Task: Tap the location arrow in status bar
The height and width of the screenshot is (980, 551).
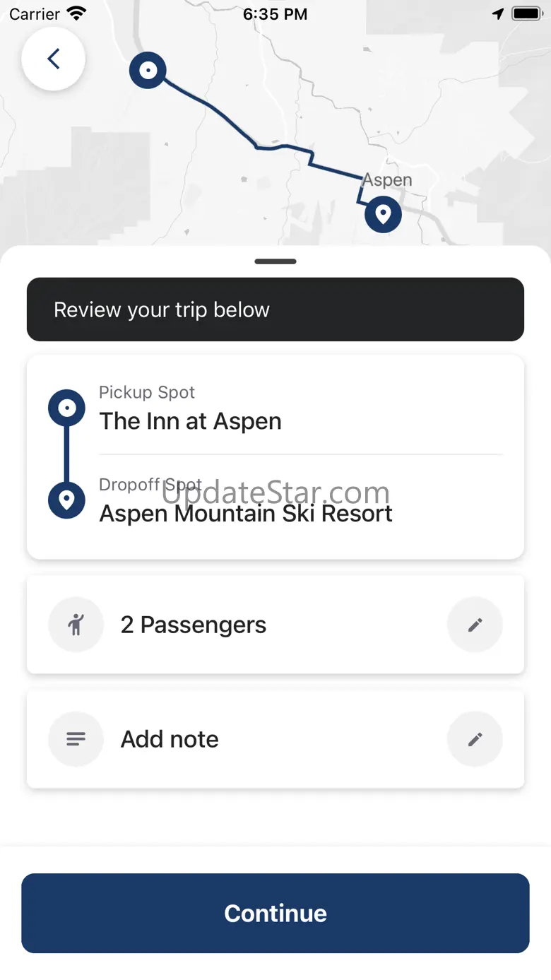Action: (x=498, y=14)
